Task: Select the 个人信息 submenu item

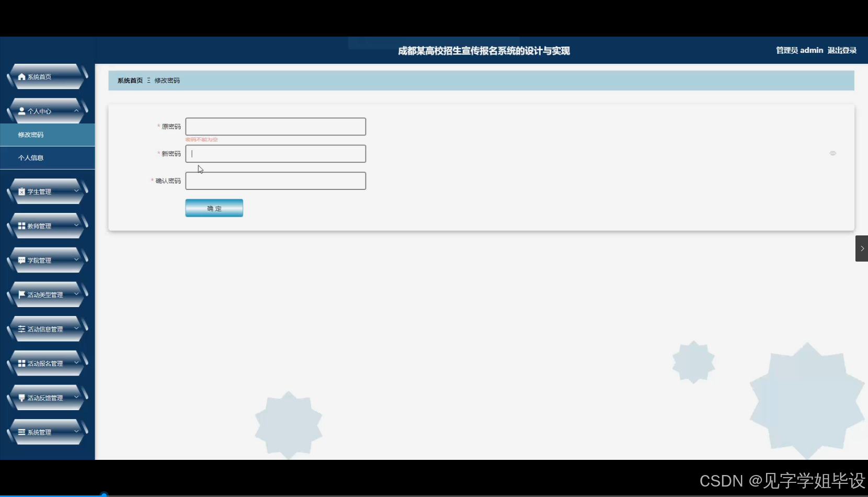Action: point(47,158)
